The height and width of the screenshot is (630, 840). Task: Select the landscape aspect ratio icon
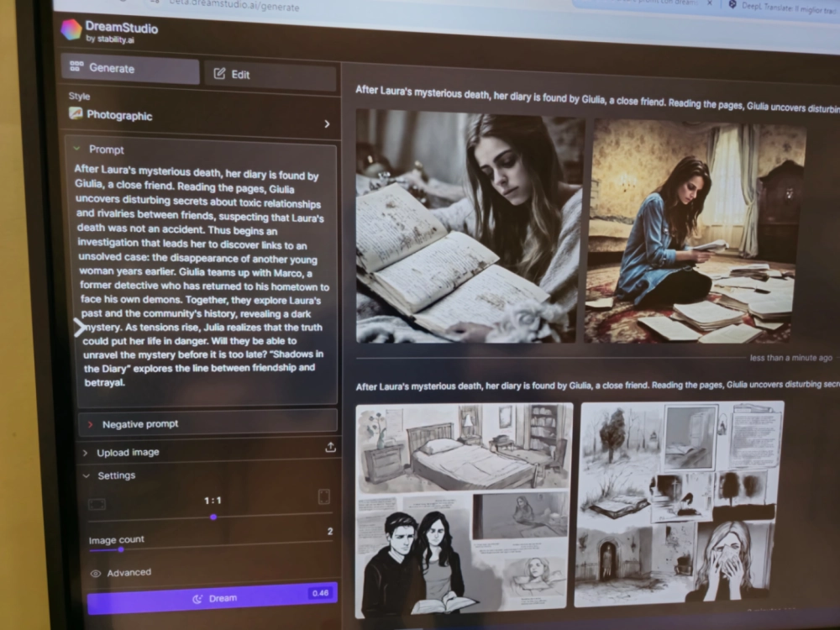[x=97, y=504]
